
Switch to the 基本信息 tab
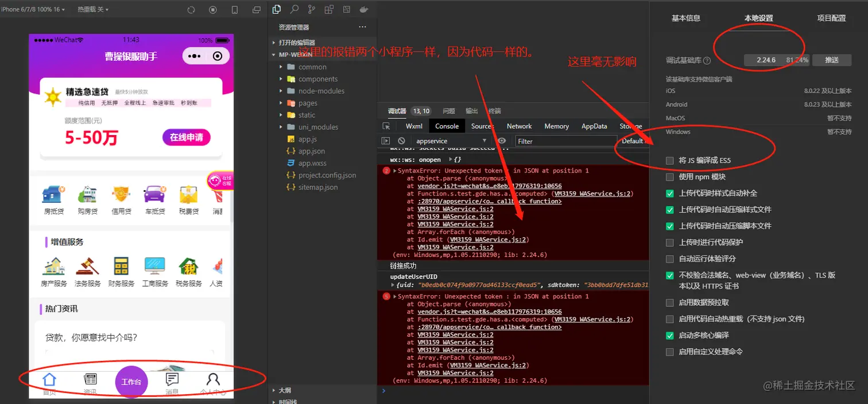(686, 18)
